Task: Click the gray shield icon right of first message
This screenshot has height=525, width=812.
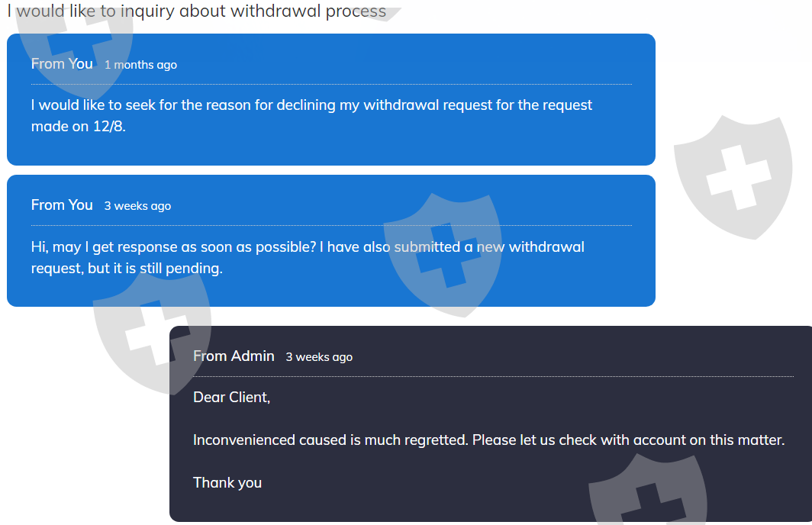Action: tap(733, 177)
